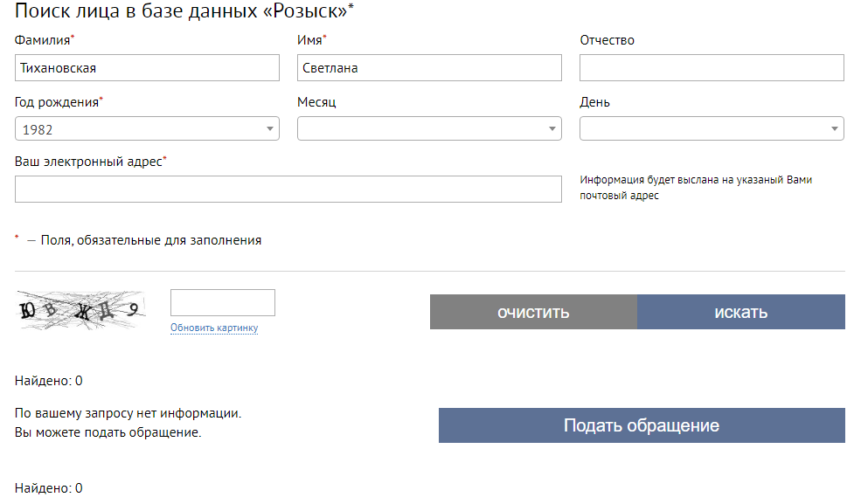Viewport: 854px width, 504px height.
Task: Click the Ваш электронный адрес input field
Action: coord(288,190)
